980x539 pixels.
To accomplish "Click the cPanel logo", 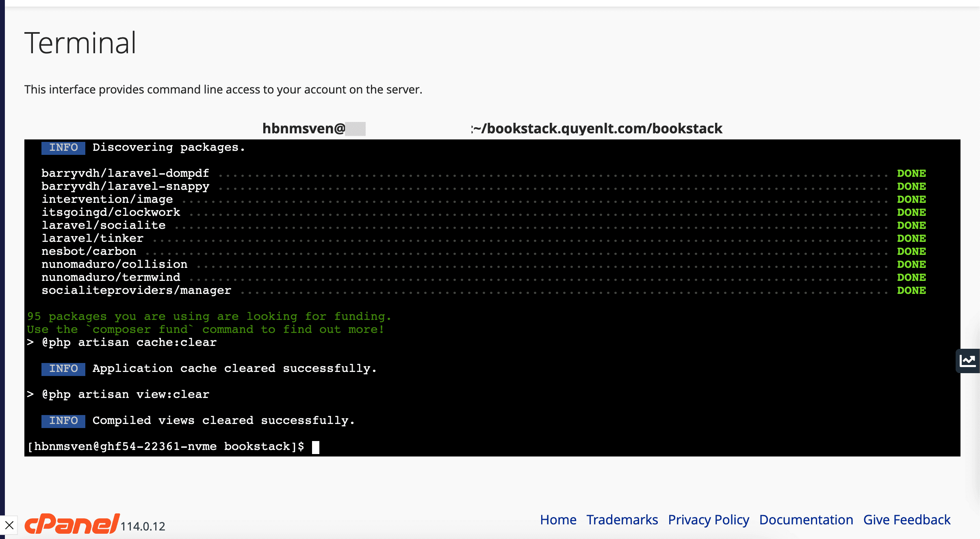I will pos(72,524).
